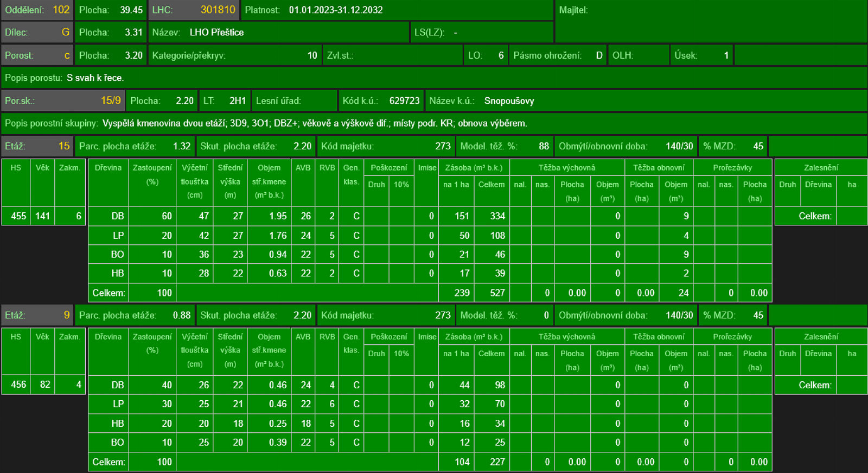Screen dimensions: 868x473
Task: Select objem stř. kmene 1.95
Action: click(278, 216)
